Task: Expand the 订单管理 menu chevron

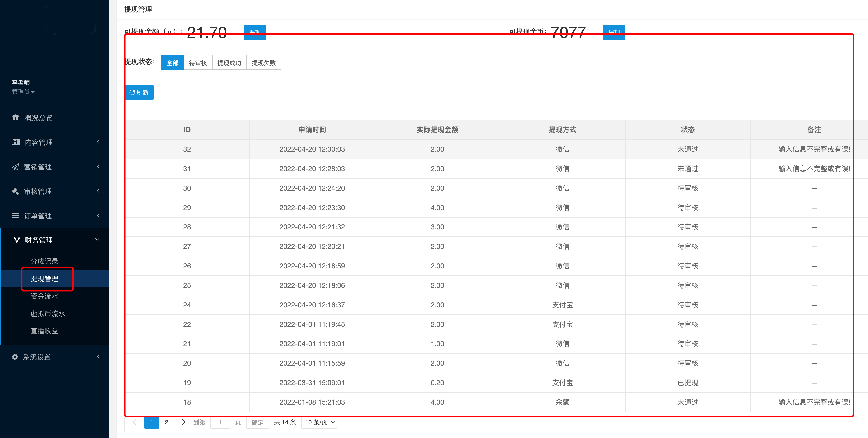Action: tap(98, 215)
